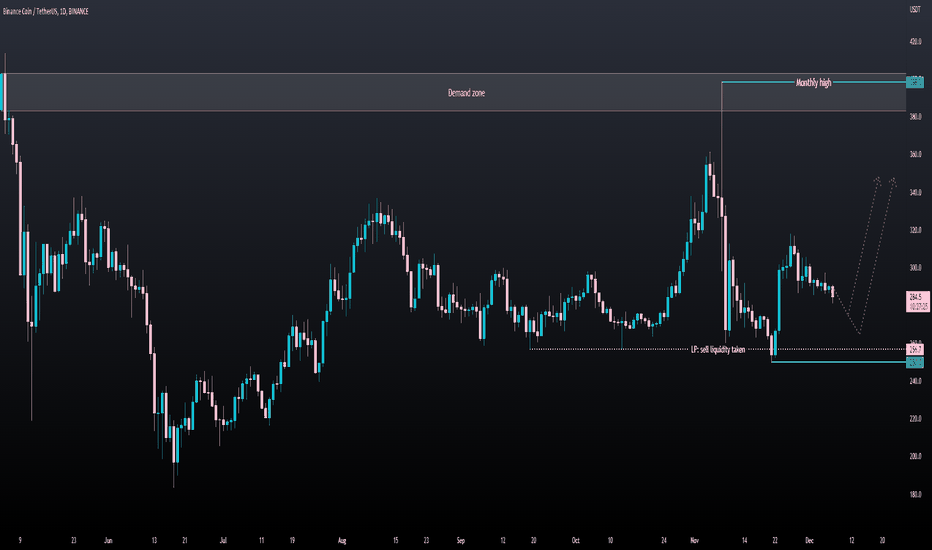Click the Dec date label on time axis
The width and height of the screenshot is (932, 550).
(x=809, y=540)
